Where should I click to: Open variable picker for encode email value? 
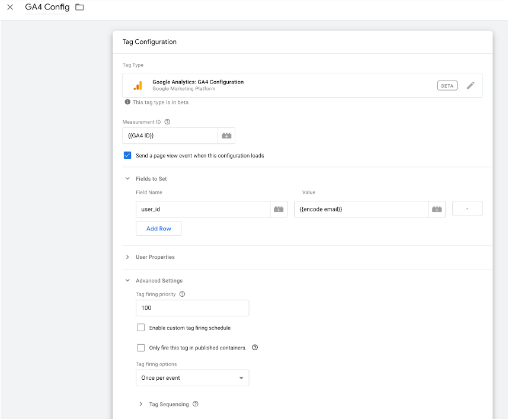click(437, 209)
